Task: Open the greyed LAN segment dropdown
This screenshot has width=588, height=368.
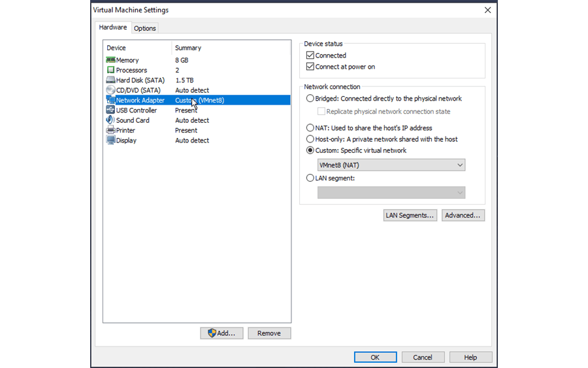Action: 391,193
